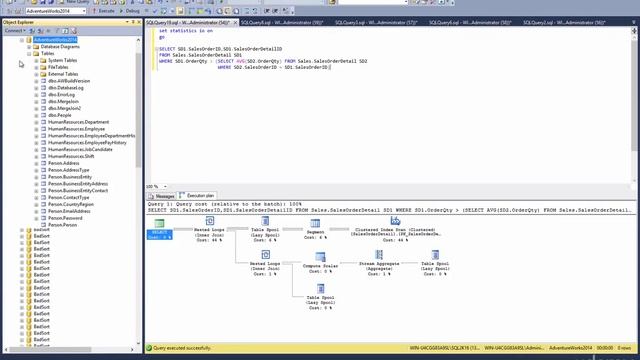This screenshot has height=360, width=640.
Task: Open the 100 % zoom dropdown
Action: (165, 187)
